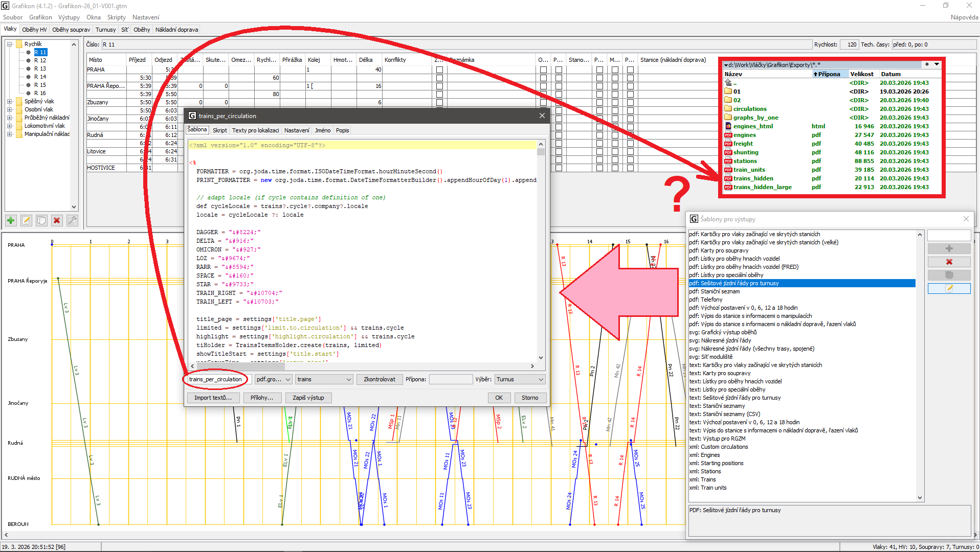Click the Přípona input field
This screenshot has width=980, height=552.
click(x=450, y=379)
